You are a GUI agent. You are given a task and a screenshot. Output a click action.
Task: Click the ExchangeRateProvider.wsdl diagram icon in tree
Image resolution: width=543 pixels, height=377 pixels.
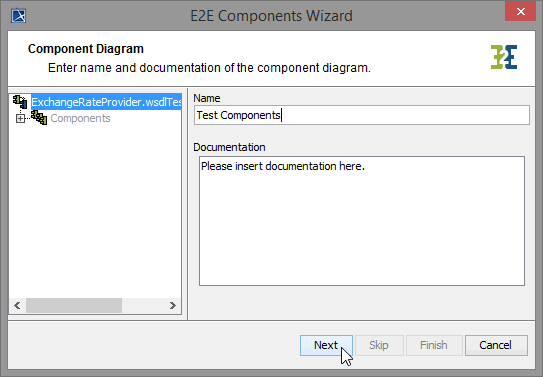click(x=20, y=102)
